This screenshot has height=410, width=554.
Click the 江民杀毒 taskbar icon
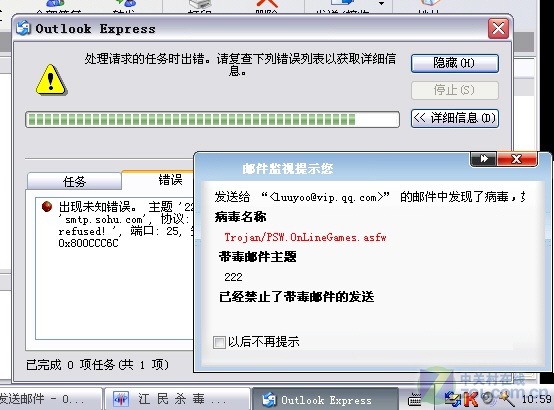(x=121, y=399)
